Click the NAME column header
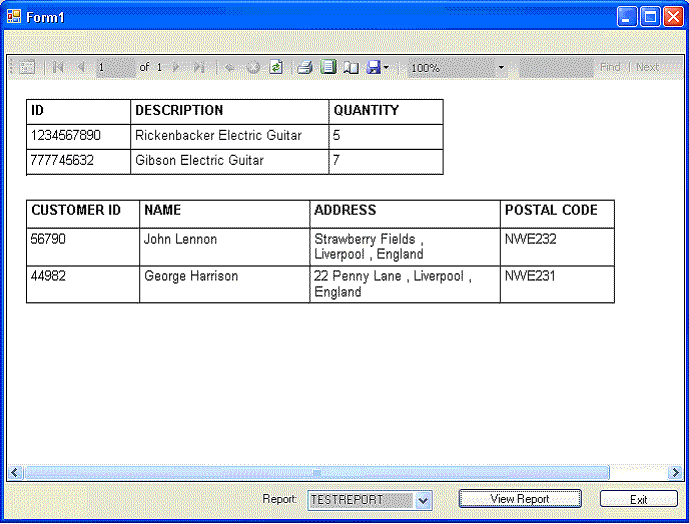Viewport: 689px width, 524px height. (x=225, y=214)
